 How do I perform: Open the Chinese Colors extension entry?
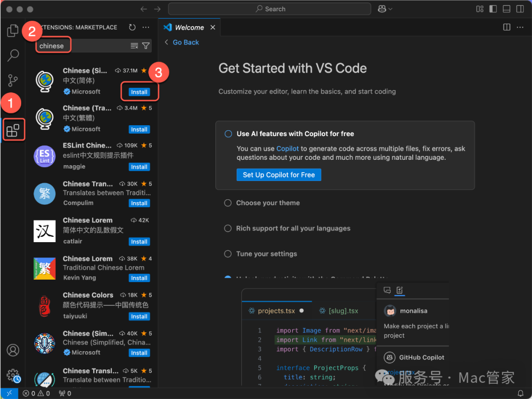click(92, 306)
